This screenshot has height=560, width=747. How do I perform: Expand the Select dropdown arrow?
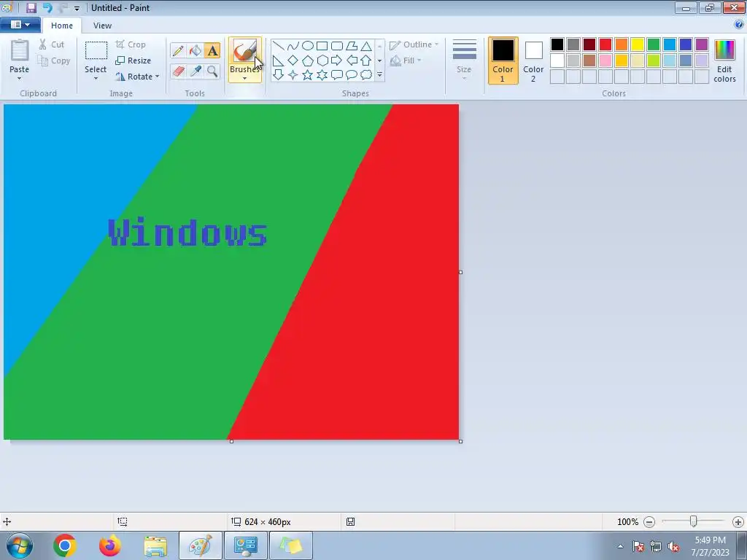pos(96,79)
